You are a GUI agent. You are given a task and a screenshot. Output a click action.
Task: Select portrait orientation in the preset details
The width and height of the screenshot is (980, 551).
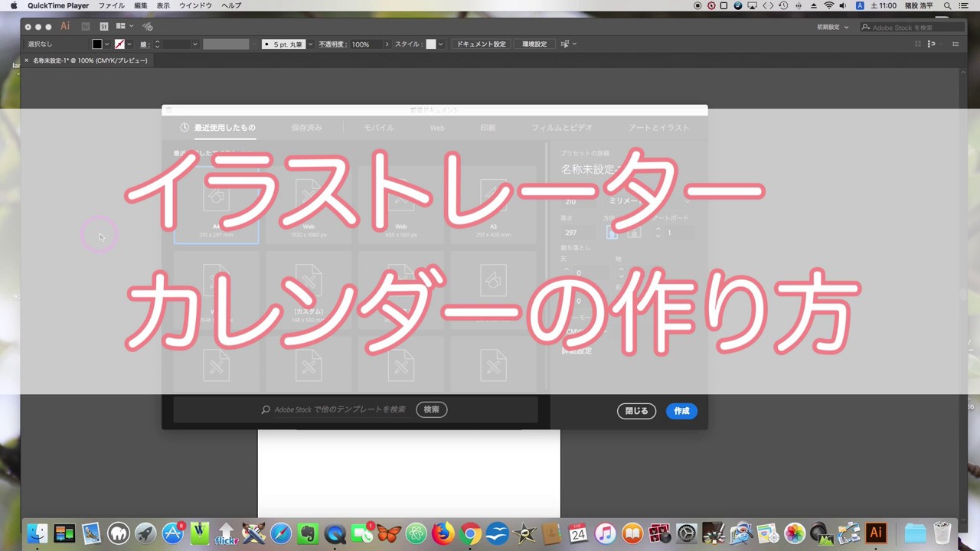612,233
